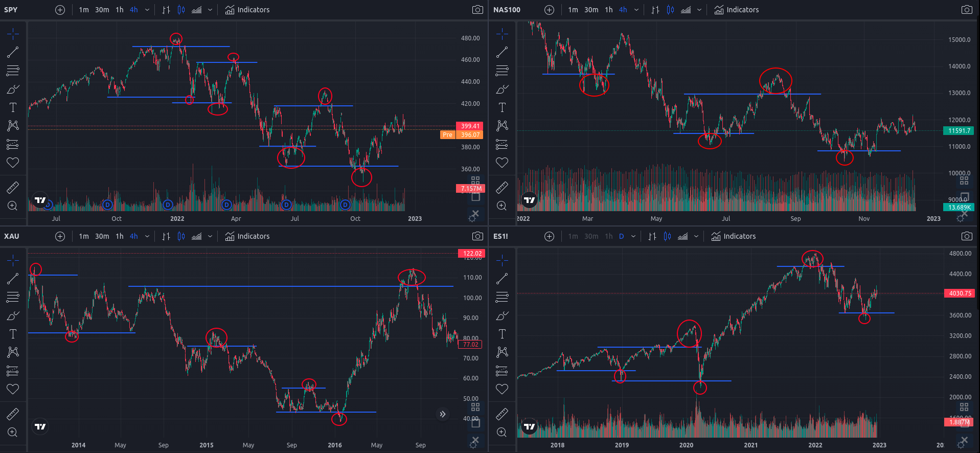This screenshot has height=453, width=980.
Task: Open Indicators for the NAS100 chart
Action: point(737,10)
